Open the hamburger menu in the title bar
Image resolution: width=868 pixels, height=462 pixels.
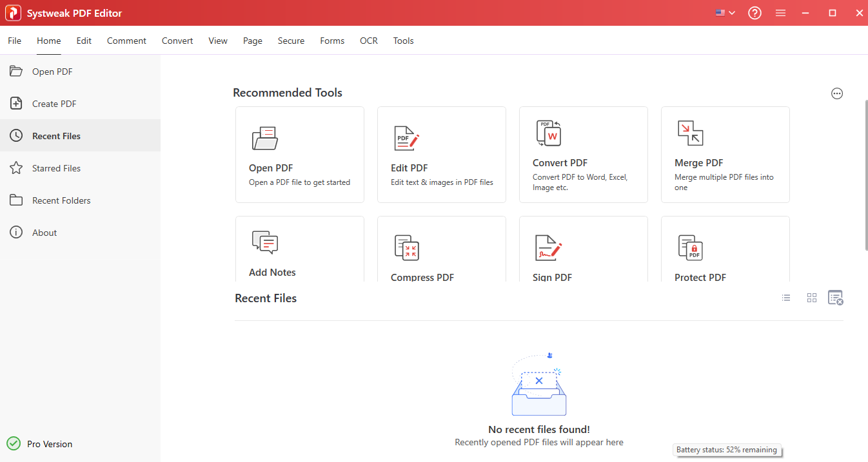tap(780, 12)
